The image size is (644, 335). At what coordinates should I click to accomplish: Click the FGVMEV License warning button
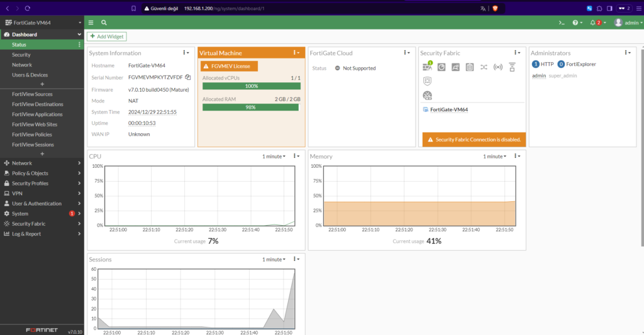pos(229,66)
